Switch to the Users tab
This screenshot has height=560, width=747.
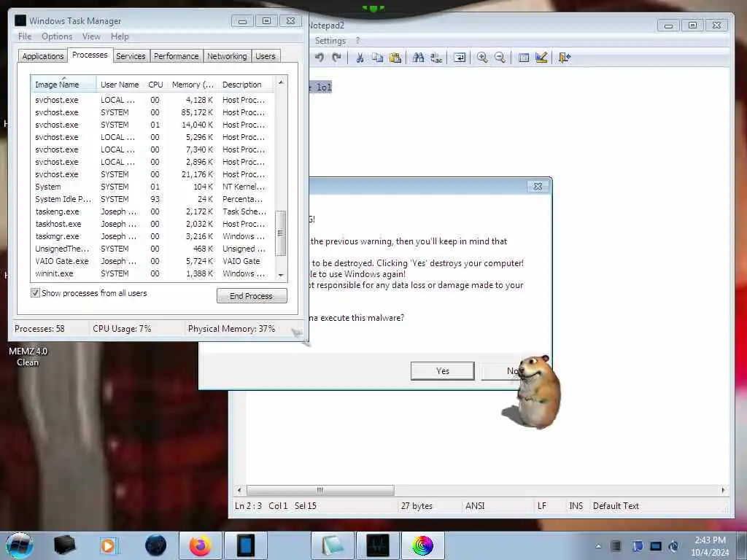pyautogui.click(x=266, y=56)
